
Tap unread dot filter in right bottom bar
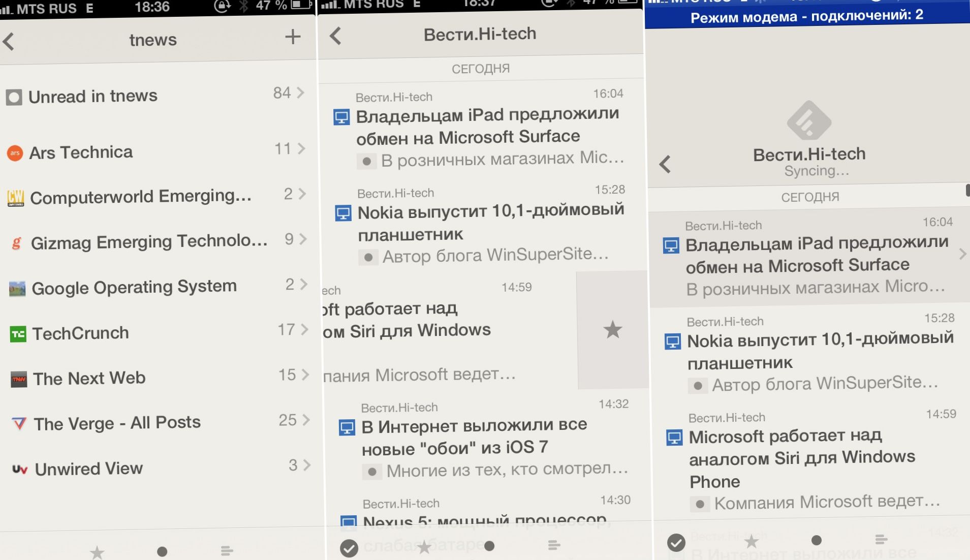816,540
